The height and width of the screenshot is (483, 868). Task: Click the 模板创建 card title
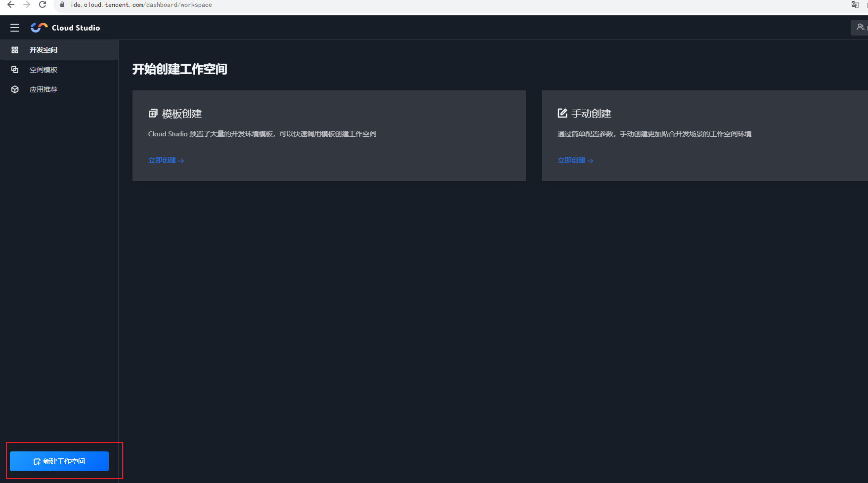[182, 114]
